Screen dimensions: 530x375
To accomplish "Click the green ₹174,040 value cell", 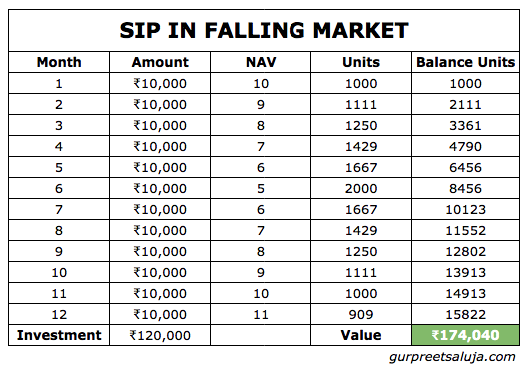I will point(465,335).
